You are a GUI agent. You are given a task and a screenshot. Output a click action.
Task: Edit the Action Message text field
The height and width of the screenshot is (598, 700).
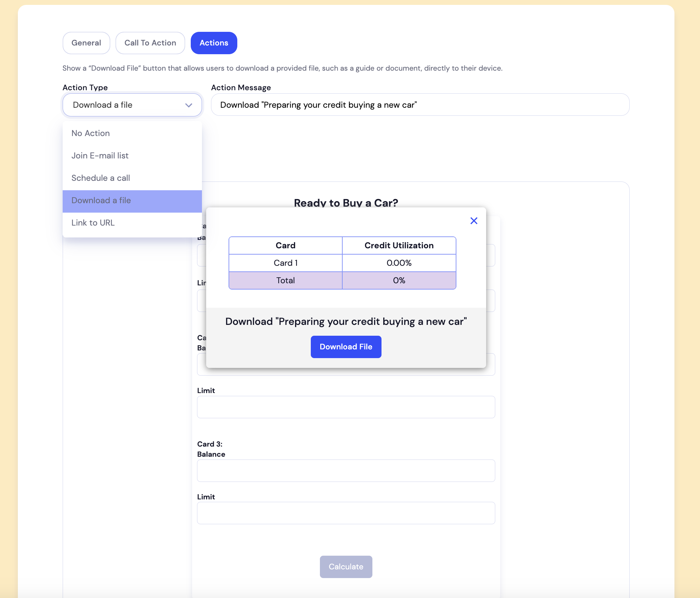tap(420, 105)
